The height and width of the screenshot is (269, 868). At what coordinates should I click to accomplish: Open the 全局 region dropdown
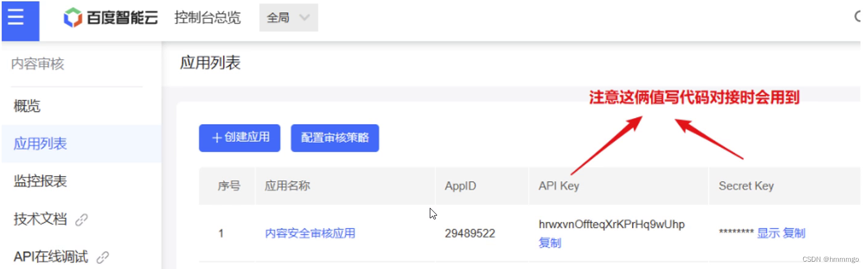click(289, 18)
